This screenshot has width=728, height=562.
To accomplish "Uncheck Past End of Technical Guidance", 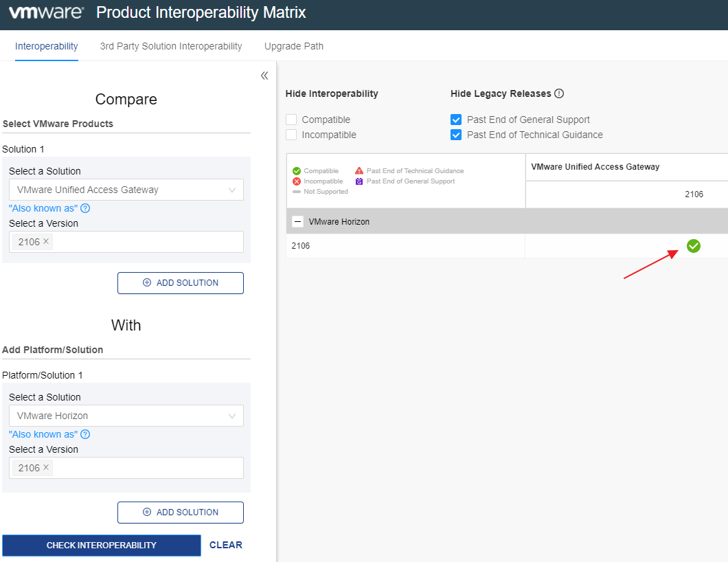I will click(456, 135).
